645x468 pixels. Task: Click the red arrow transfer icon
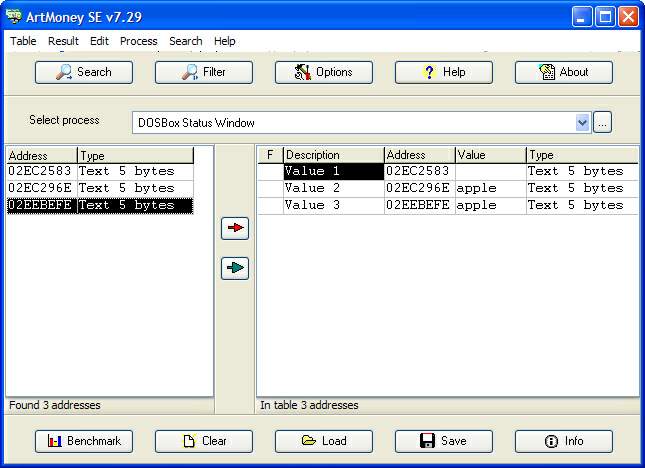235,228
